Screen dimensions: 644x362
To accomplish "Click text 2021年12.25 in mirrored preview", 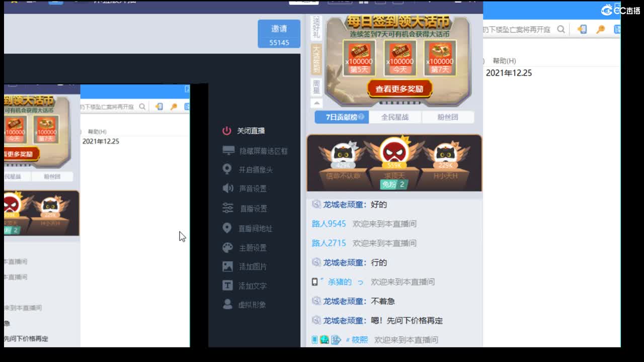I will click(101, 141).
